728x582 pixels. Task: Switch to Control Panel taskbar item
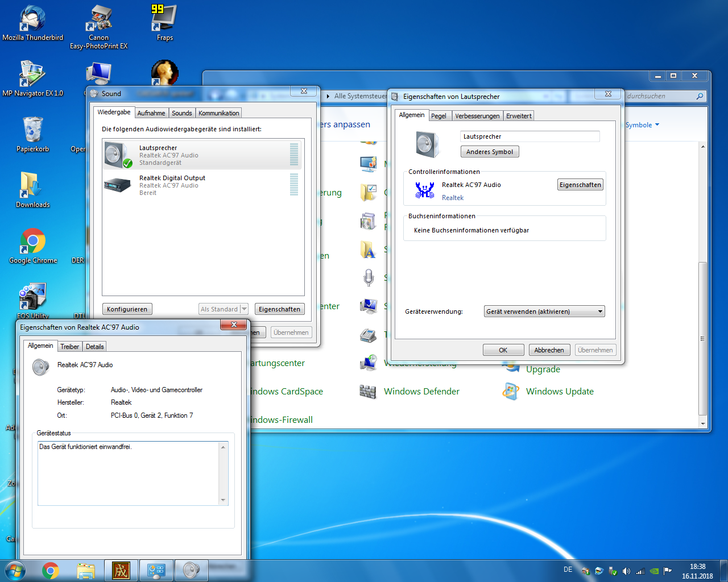pyautogui.click(x=156, y=571)
